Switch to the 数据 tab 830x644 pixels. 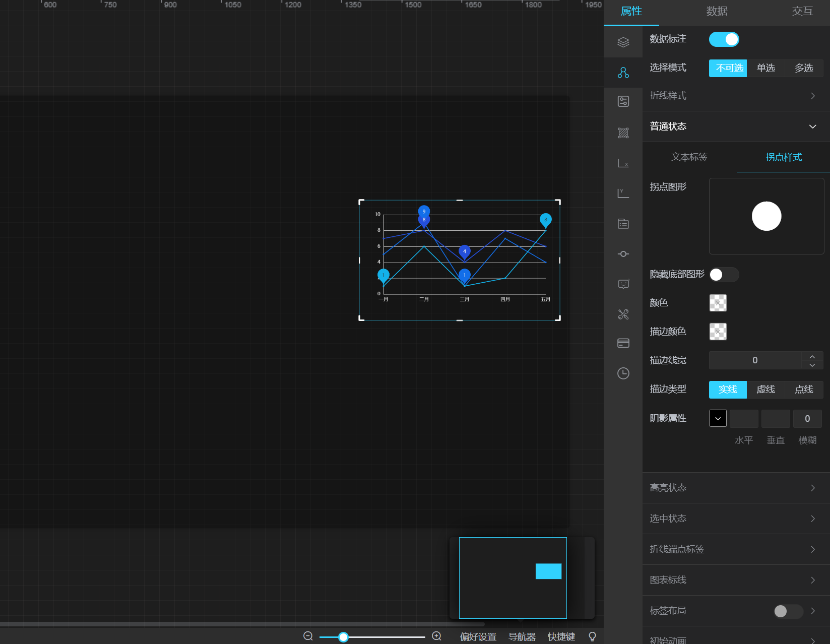coord(717,11)
